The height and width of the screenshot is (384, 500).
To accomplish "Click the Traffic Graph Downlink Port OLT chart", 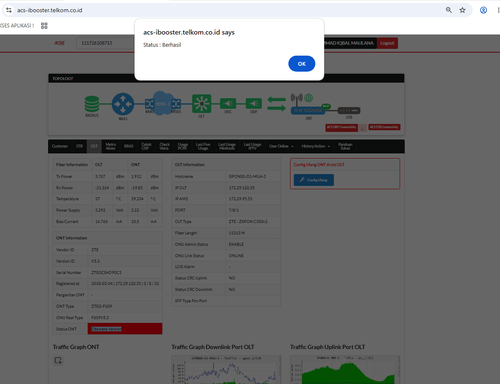I will pyautogui.click(x=226, y=369).
